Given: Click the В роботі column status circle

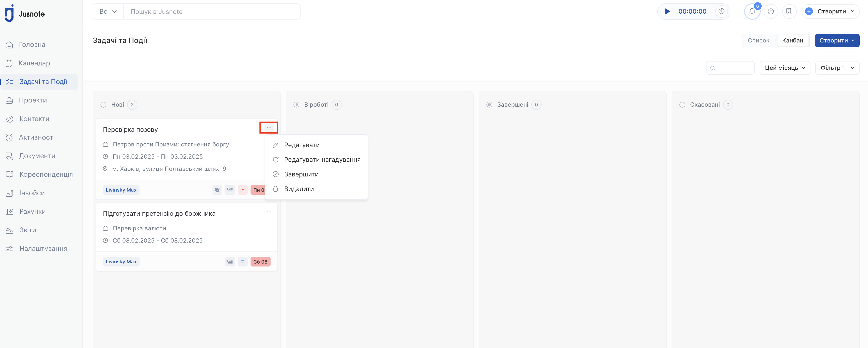Looking at the screenshot, I should (296, 104).
